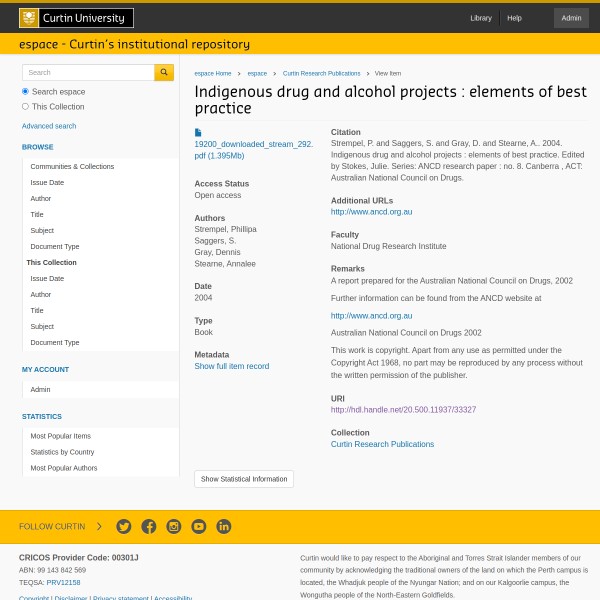The height and width of the screenshot is (600, 600).
Task: Expand the Follow Curtin arrow
Action: 99,526
